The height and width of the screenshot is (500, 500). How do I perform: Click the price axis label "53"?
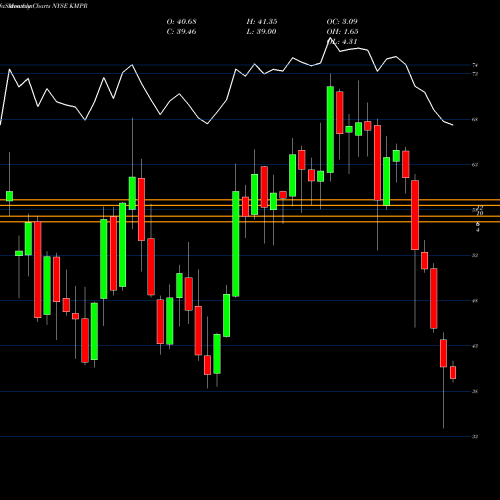tap(475, 255)
